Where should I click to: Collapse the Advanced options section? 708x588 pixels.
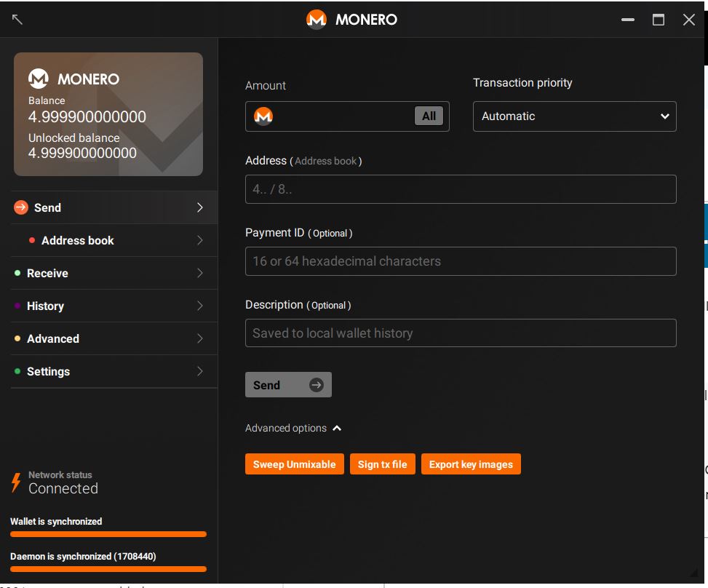coord(337,428)
